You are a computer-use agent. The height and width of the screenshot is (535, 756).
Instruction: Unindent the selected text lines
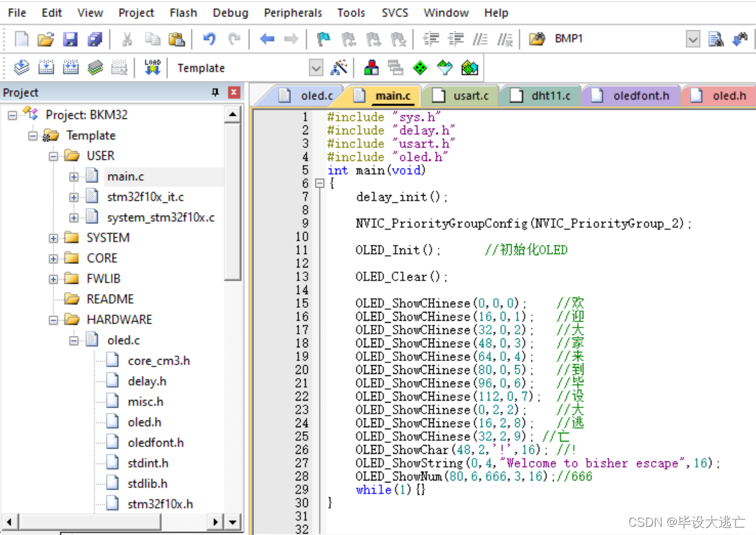click(x=456, y=39)
